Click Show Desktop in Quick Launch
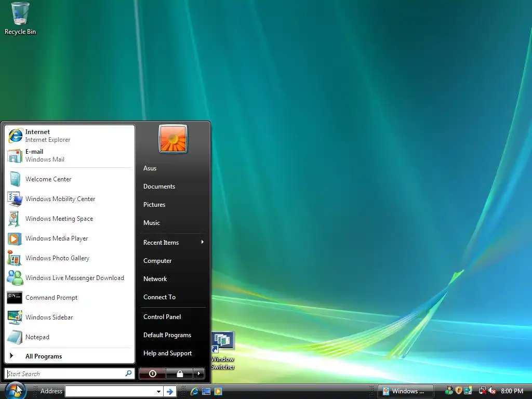The image size is (532, 399). point(206,391)
